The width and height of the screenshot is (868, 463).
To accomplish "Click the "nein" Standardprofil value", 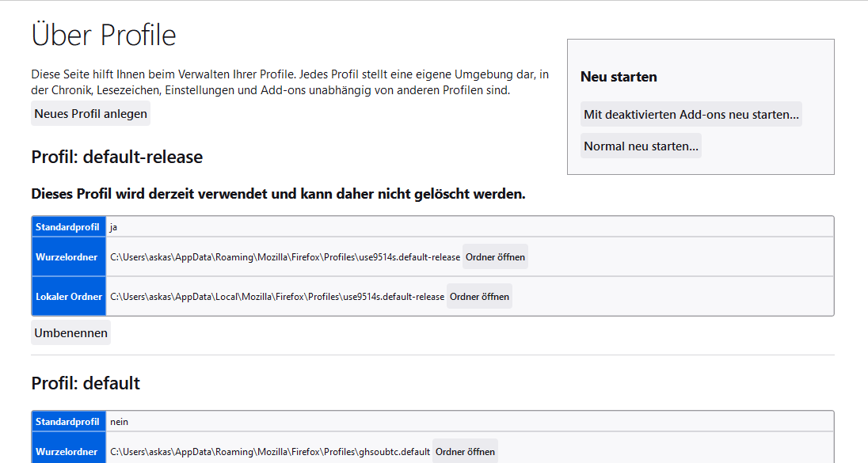I will click(x=119, y=422).
